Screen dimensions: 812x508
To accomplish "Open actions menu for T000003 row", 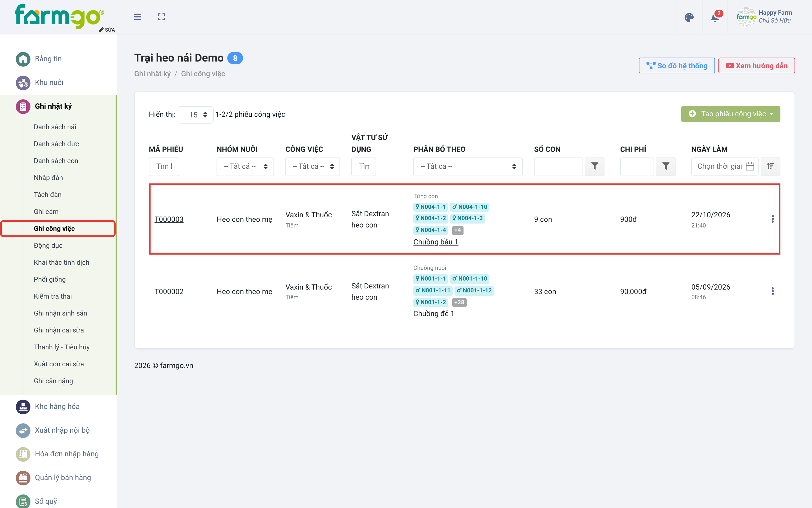I will pyautogui.click(x=773, y=219).
